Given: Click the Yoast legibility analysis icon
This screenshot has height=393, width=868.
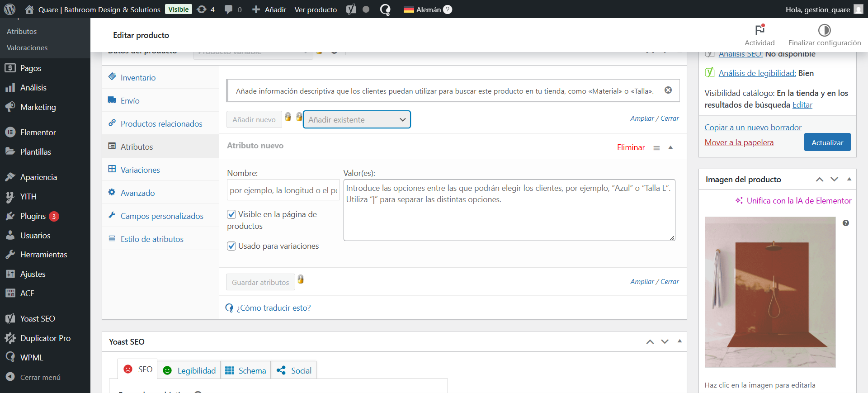Looking at the screenshot, I should coord(710,72).
